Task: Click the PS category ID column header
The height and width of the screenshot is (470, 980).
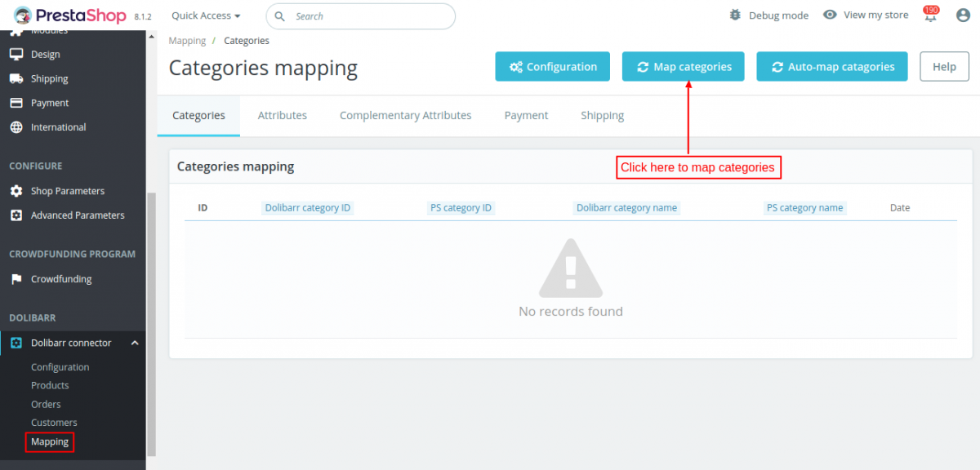Action: [461, 208]
